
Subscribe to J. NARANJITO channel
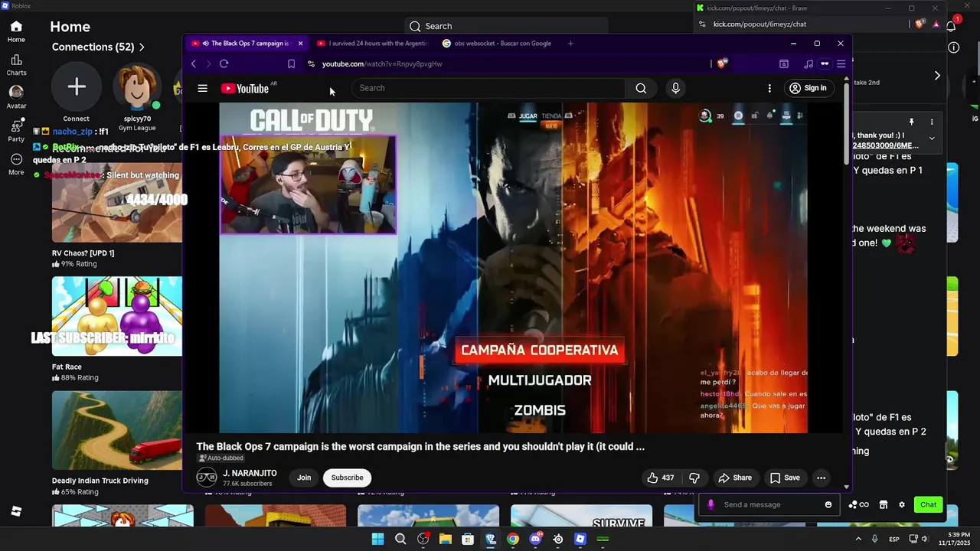347,478
